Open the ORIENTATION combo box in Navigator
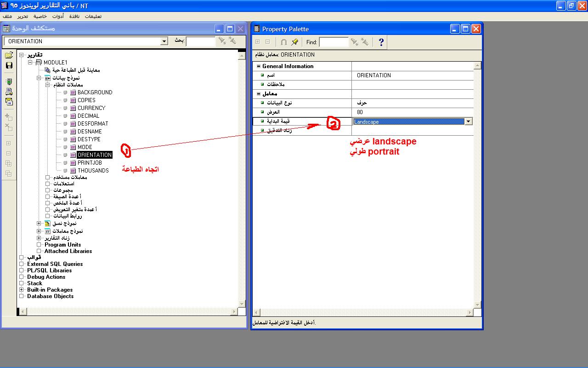 click(164, 41)
